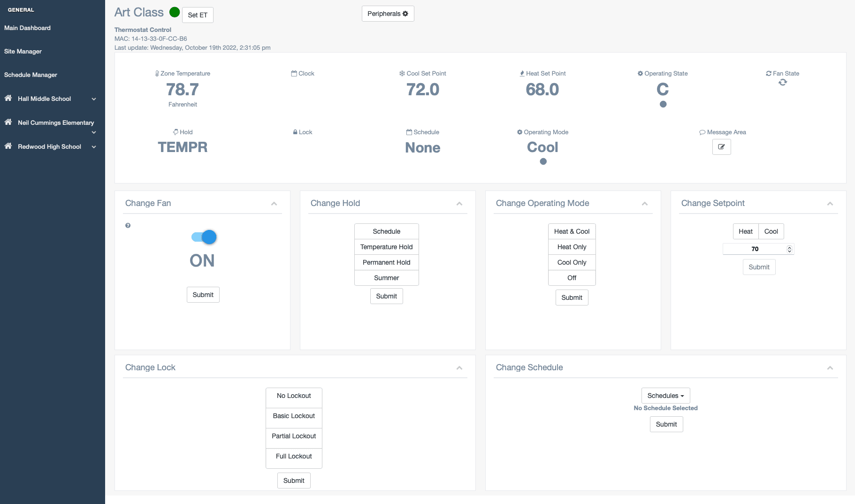This screenshot has width=855, height=504.
Task: Choose Temperature Hold option
Action: pos(386,247)
